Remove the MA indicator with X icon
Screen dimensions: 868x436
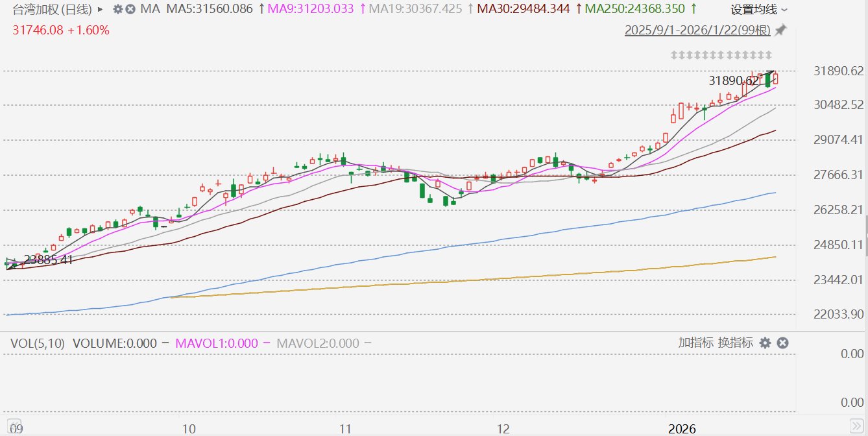pyautogui.click(x=130, y=9)
